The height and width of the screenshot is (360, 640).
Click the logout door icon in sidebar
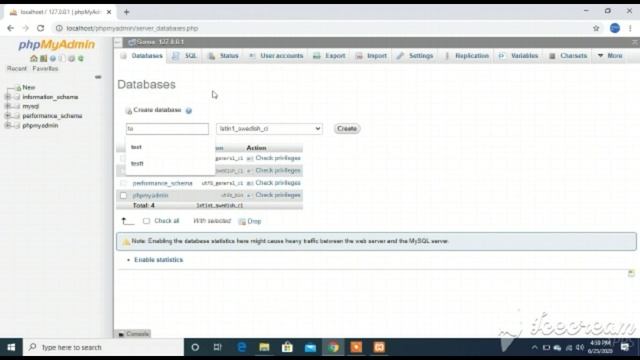tap(43, 59)
